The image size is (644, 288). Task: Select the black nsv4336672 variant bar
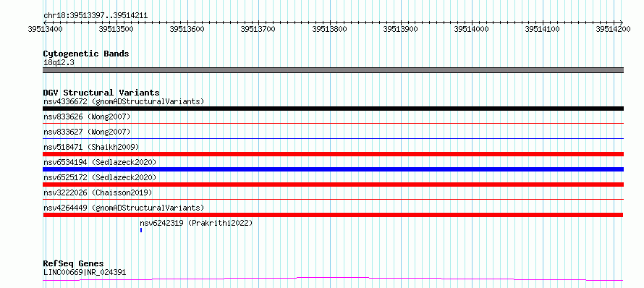pyautogui.click(x=333, y=109)
